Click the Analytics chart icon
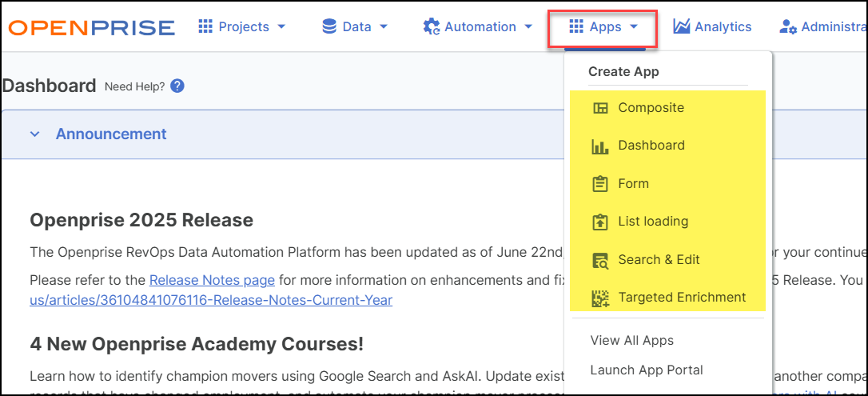 pos(682,26)
